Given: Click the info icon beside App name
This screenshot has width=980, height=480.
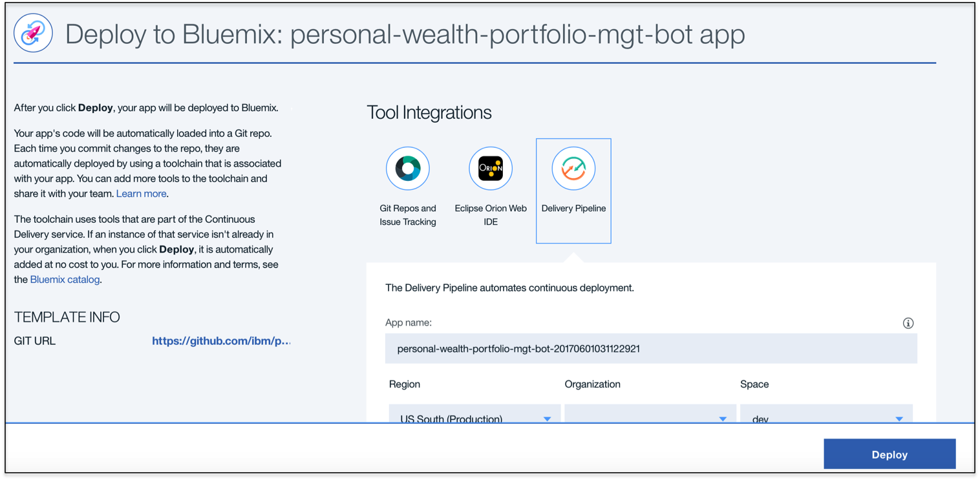Looking at the screenshot, I should tap(908, 323).
